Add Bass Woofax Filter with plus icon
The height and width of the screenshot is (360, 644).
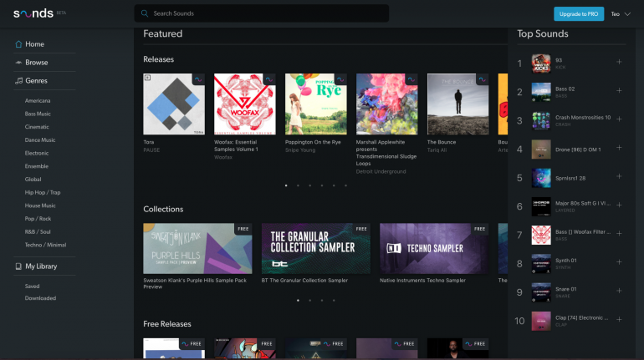(619, 234)
